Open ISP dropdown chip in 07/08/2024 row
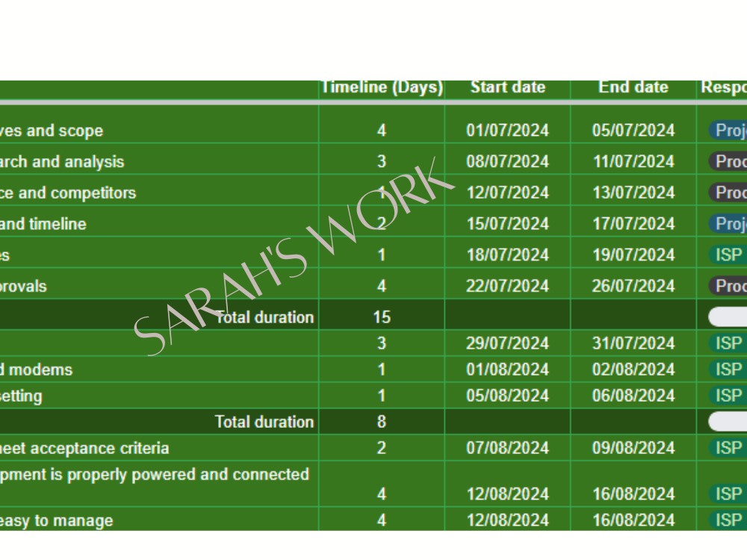 click(x=728, y=447)
